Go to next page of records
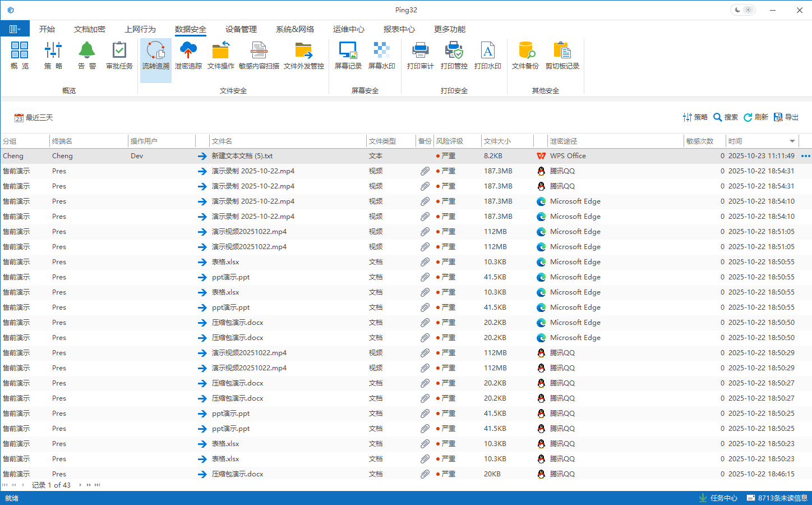Screen dimensions: 812x505 89,485
